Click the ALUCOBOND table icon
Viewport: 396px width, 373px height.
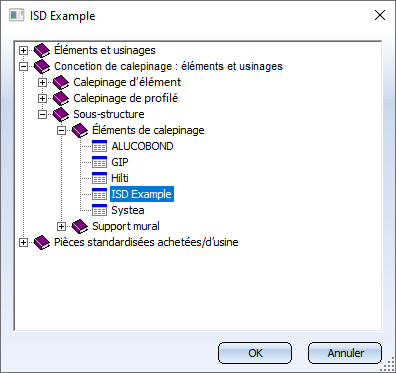click(x=99, y=146)
